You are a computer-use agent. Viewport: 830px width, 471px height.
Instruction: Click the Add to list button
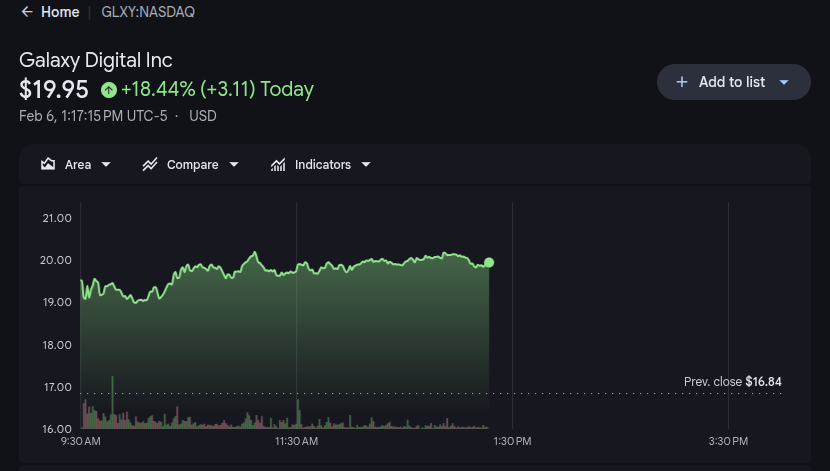pyautogui.click(x=733, y=82)
